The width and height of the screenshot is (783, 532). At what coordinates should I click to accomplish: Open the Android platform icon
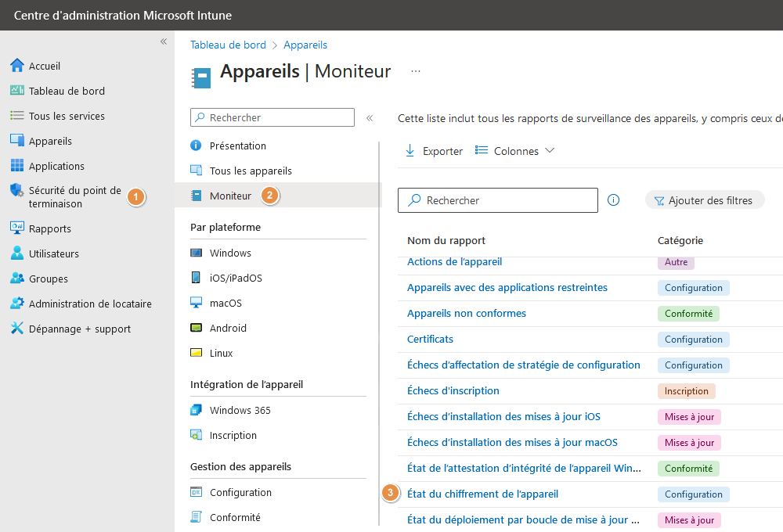pos(197,328)
